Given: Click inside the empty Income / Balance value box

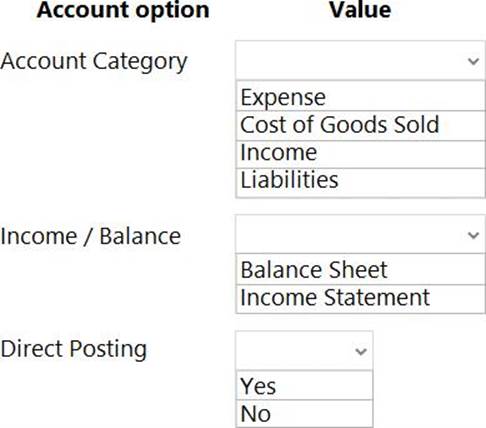Looking at the screenshot, I should click(360, 234).
